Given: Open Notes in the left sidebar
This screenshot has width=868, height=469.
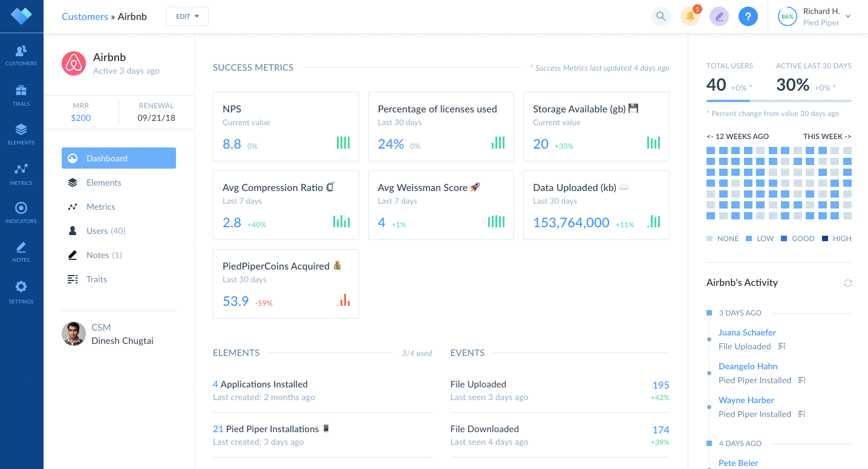Looking at the screenshot, I should (21, 251).
